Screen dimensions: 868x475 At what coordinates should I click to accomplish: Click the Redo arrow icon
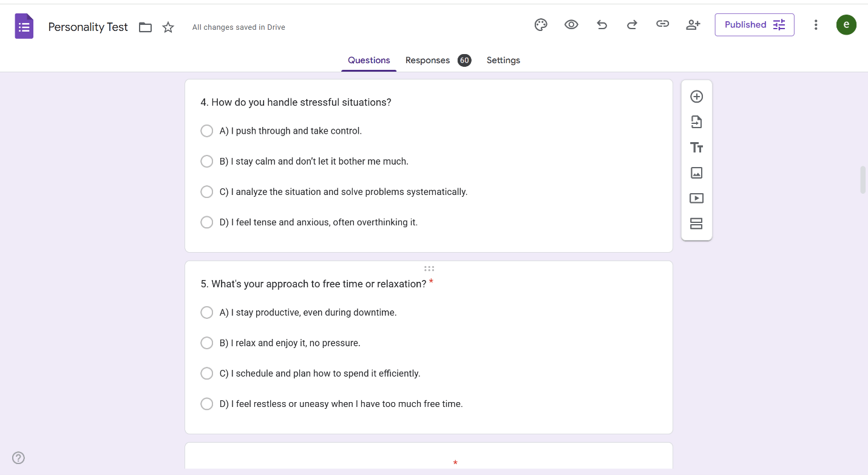[632, 25]
